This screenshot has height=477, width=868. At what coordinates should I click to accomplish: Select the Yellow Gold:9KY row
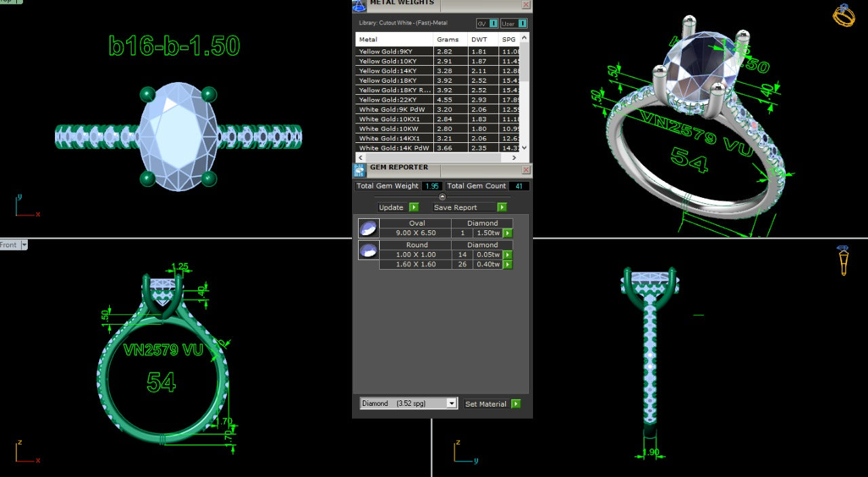pyautogui.click(x=438, y=51)
